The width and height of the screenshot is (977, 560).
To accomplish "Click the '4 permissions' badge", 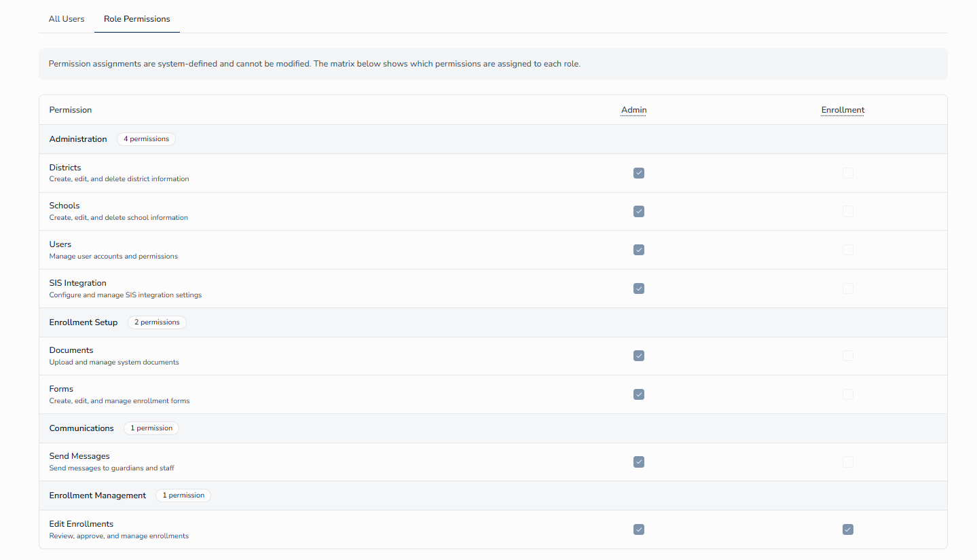I will tap(146, 139).
